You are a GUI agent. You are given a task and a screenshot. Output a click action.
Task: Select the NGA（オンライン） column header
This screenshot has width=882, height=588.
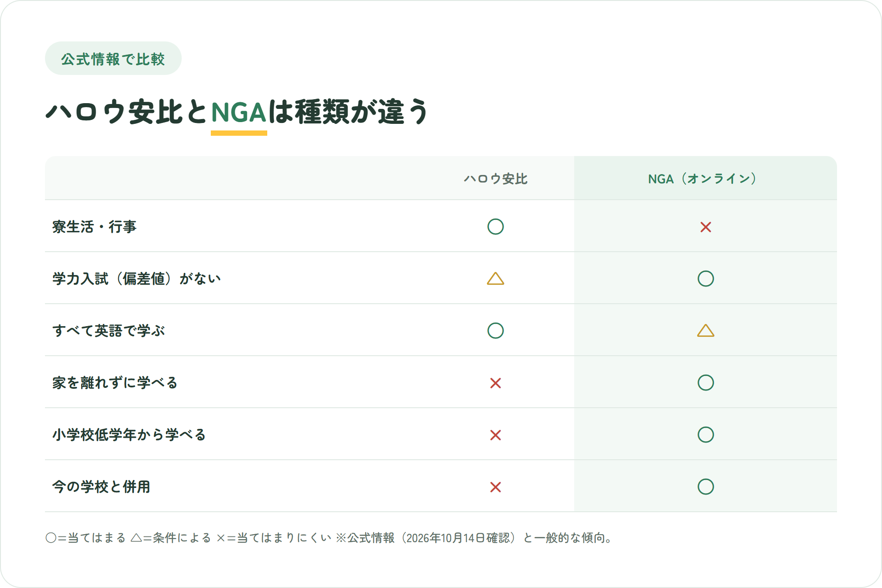coord(705,179)
